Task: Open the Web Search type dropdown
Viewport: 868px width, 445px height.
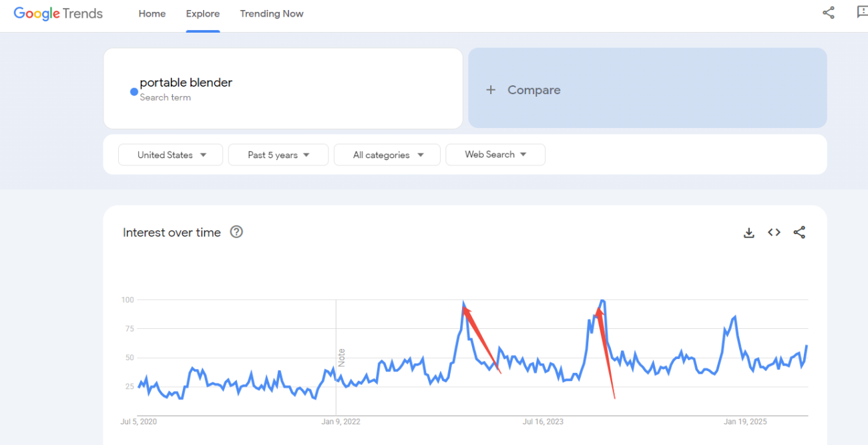Action: 495,155
